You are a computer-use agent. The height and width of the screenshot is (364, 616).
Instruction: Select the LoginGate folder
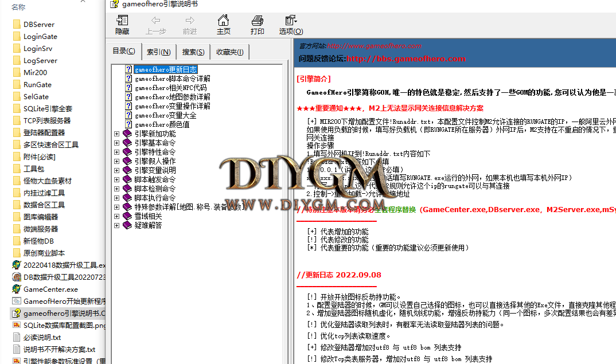click(x=40, y=37)
